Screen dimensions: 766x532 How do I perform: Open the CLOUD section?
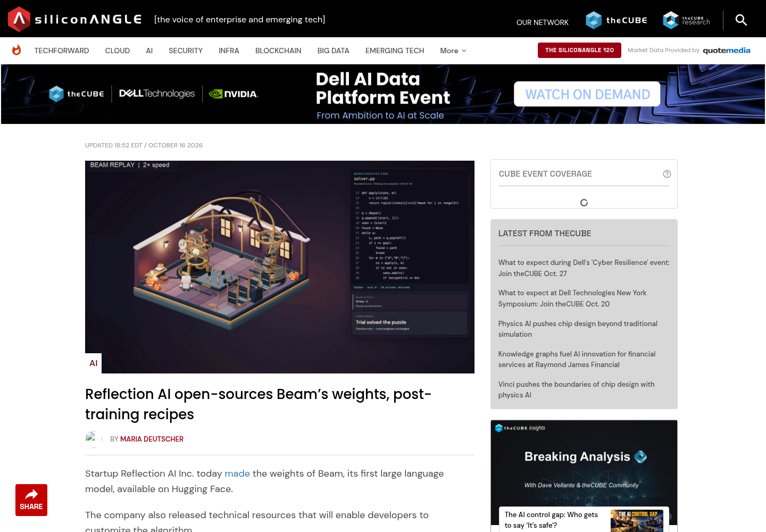pos(118,51)
